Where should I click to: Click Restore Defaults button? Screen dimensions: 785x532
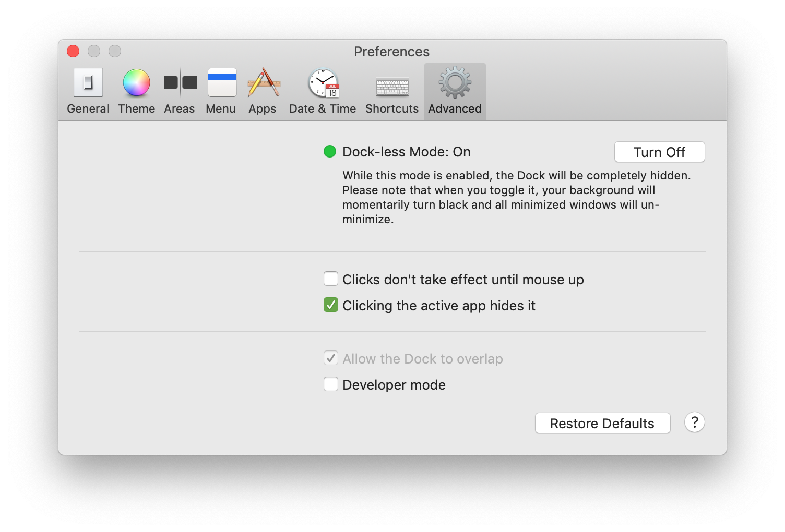tap(602, 423)
